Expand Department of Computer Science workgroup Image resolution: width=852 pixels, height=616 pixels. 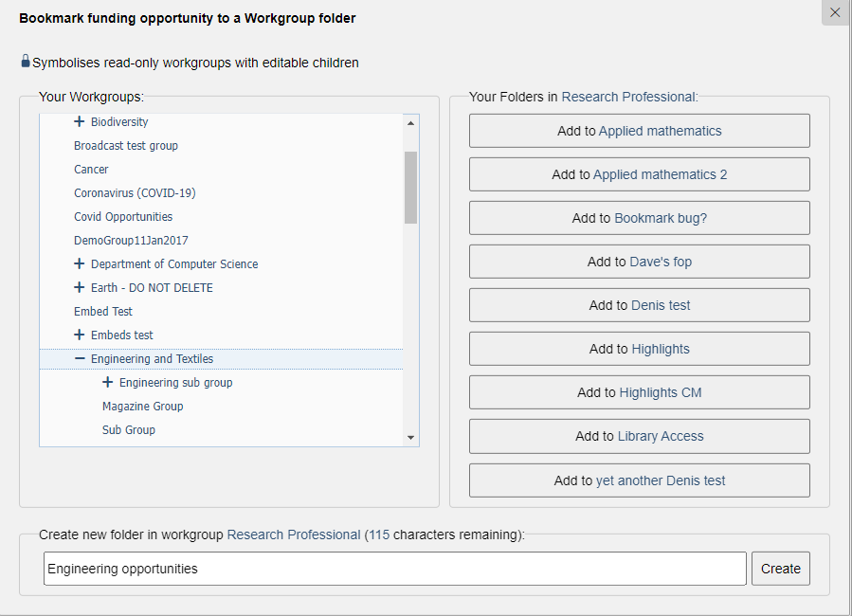coord(80,264)
